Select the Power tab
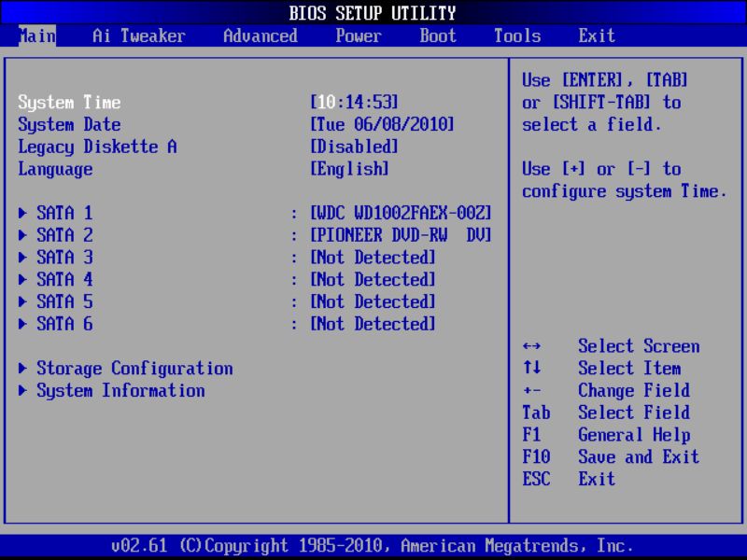 359,35
